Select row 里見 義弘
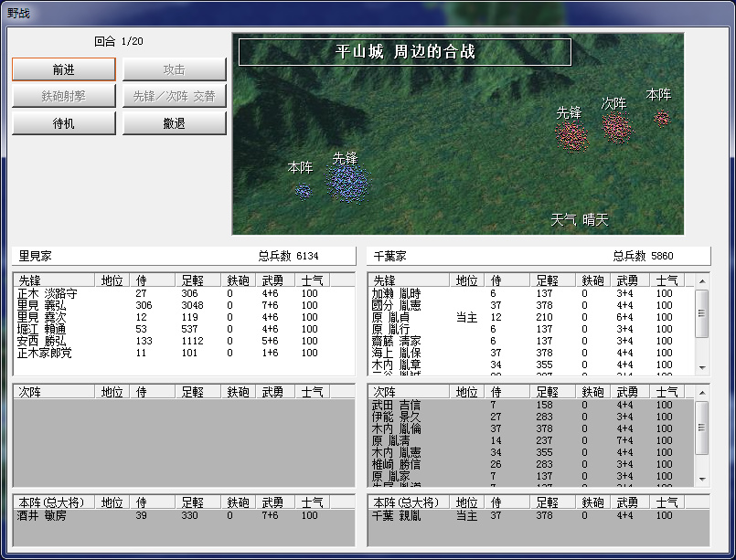 pos(184,305)
